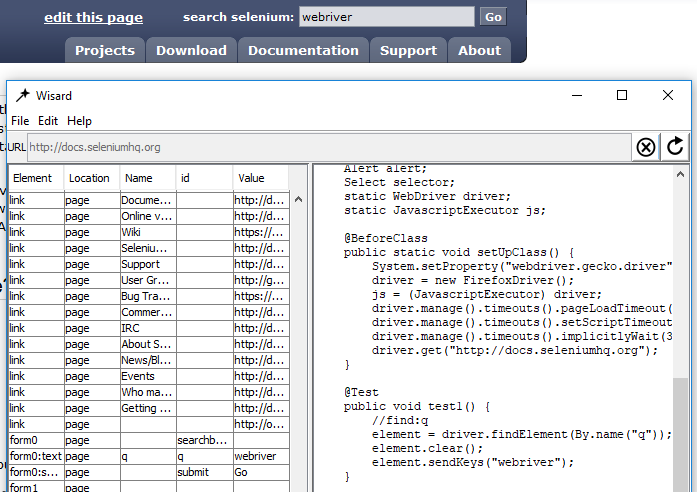Viewport: 697px width, 492px height.
Task: Select the 'webriver' value cell in table
Action: click(x=261, y=456)
